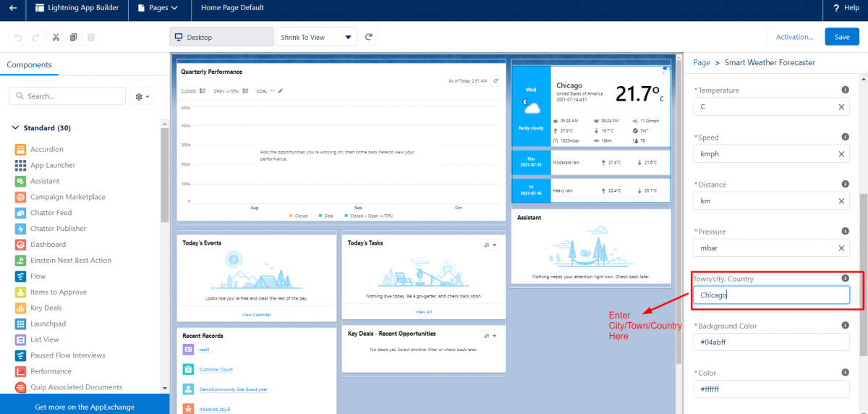Image resolution: width=868 pixels, height=414 pixels.
Task: Open the View All tasks link
Action: pos(424,312)
